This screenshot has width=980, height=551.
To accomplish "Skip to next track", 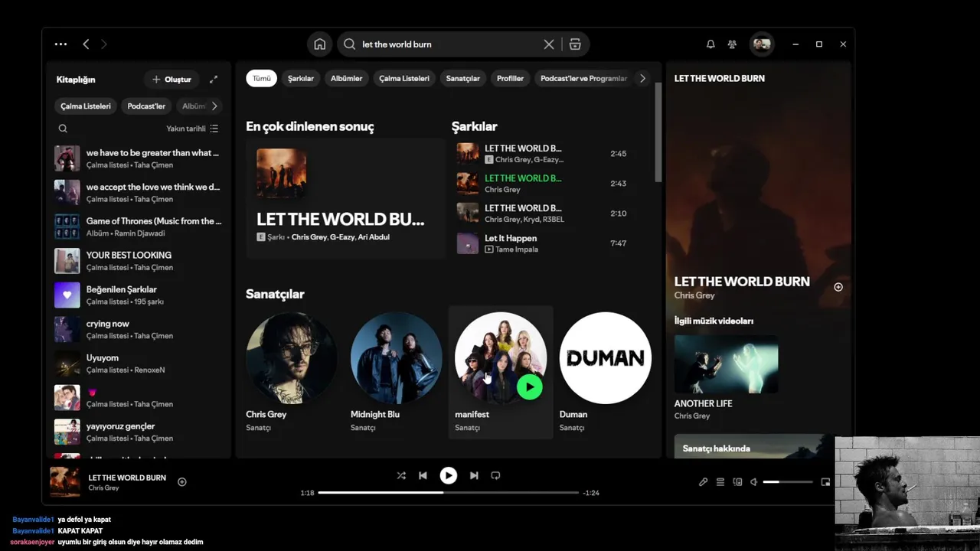I will coord(474,475).
